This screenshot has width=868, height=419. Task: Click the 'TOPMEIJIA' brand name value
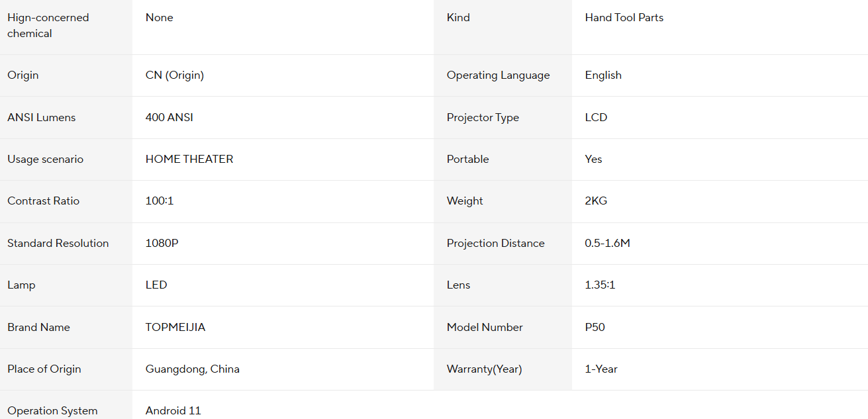click(x=175, y=327)
